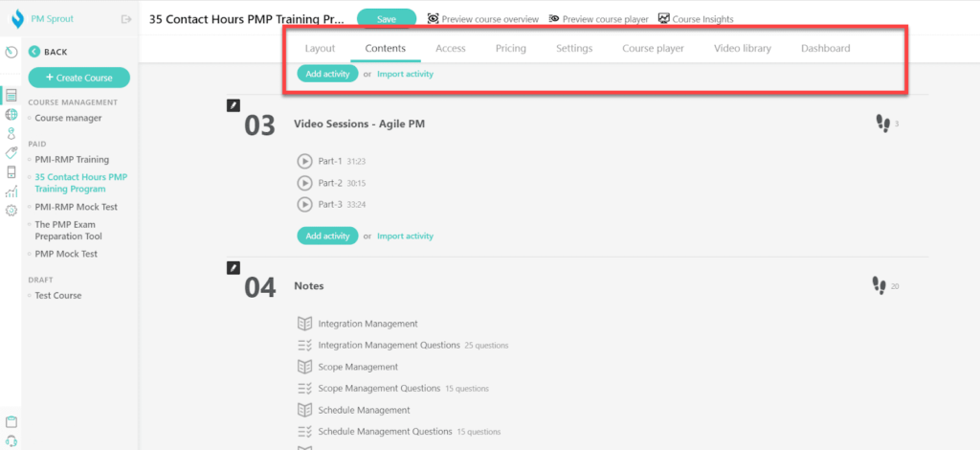Click footsteps icon for Notes section

pyautogui.click(x=880, y=286)
